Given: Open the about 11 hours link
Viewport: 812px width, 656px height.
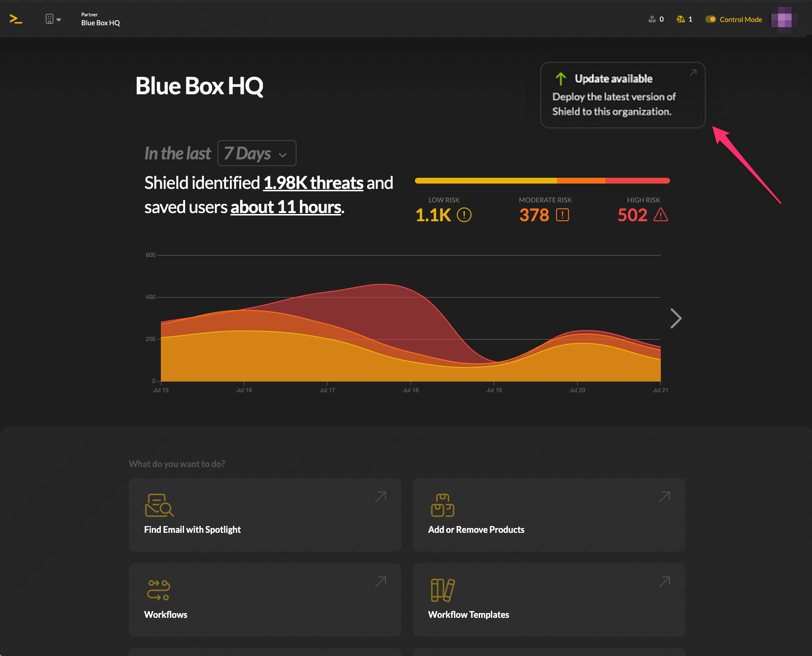Looking at the screenshot, I should [286, 207].
